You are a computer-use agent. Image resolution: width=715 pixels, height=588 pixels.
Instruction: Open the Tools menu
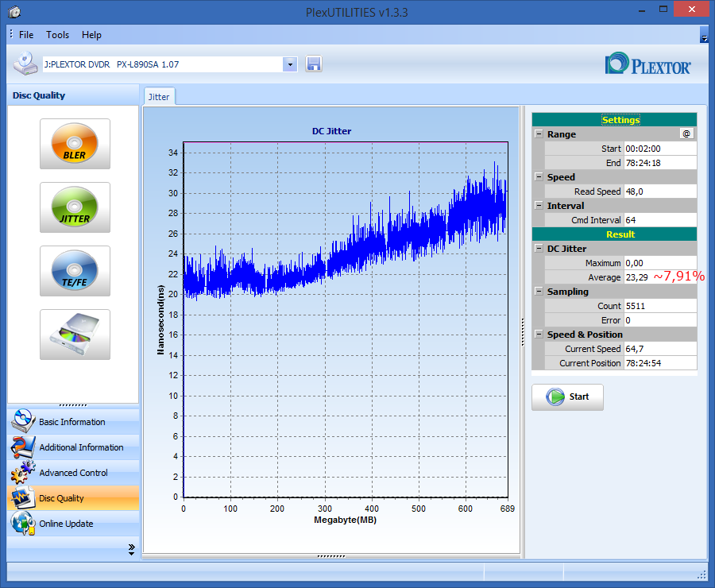57,35
